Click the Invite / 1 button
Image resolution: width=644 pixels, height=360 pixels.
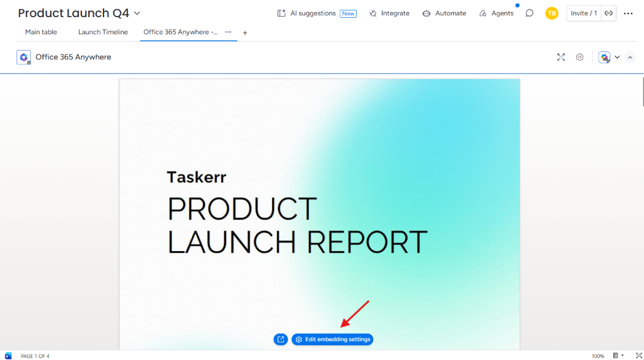click(x=583, y=13)
